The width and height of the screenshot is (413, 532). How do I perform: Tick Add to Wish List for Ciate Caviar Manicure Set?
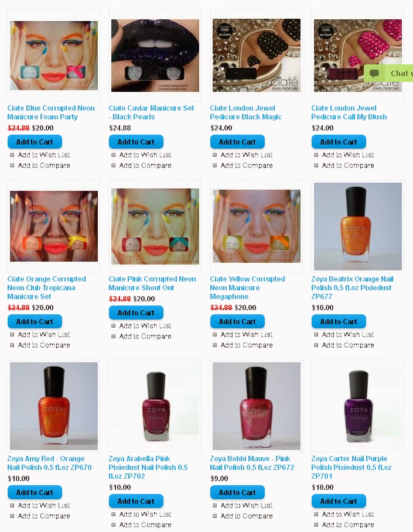click(114, 155)
